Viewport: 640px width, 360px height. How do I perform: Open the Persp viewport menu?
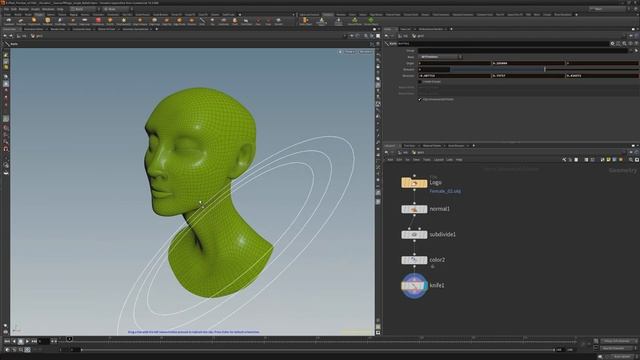click(x=350, y=52)
